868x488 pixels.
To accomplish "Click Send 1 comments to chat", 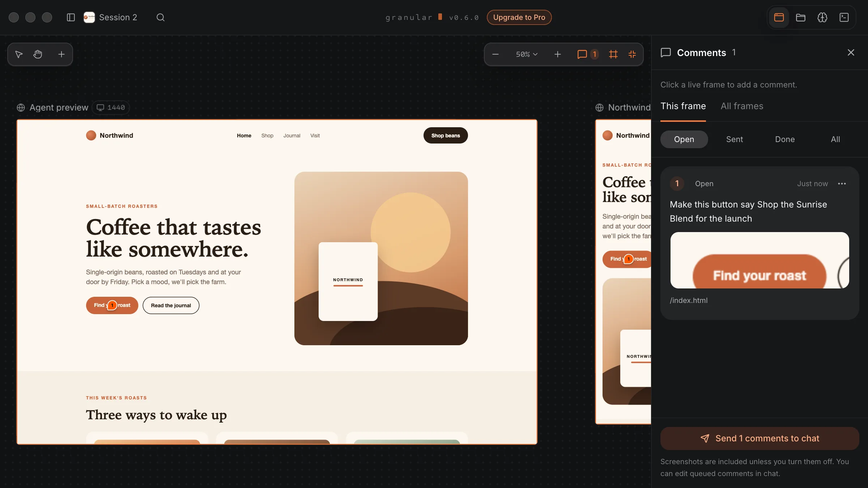I will click(760, 438).
